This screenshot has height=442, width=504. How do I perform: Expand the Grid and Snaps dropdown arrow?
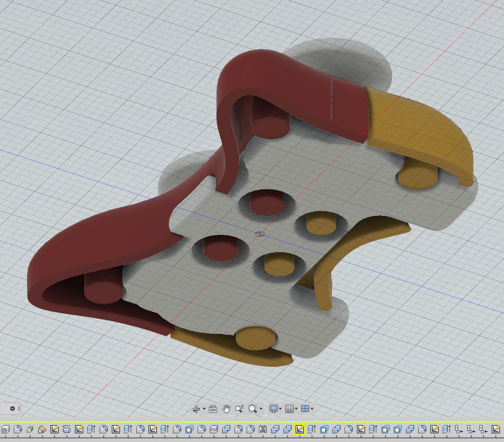[x=296, y=409]
